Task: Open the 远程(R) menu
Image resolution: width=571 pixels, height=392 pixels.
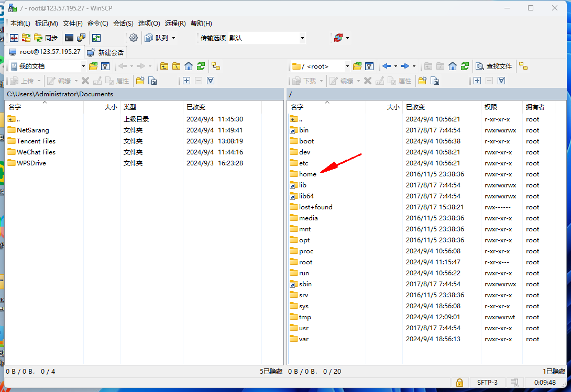Action: [x=175, y=24]
